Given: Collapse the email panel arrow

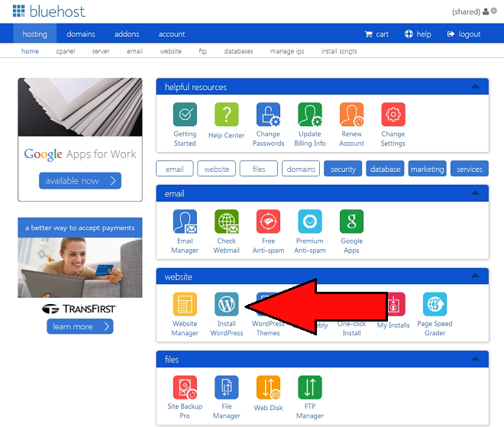Looking at the screenshot, I should tap(475, 193).
